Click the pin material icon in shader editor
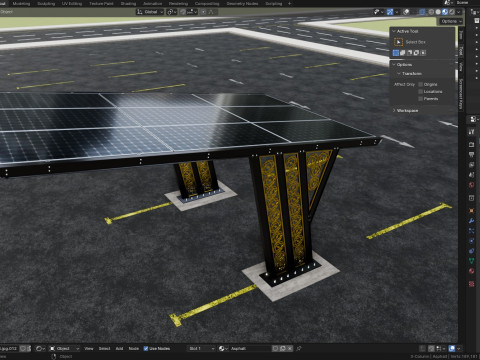This screenshot has width=480, height=360. point(299,348)
